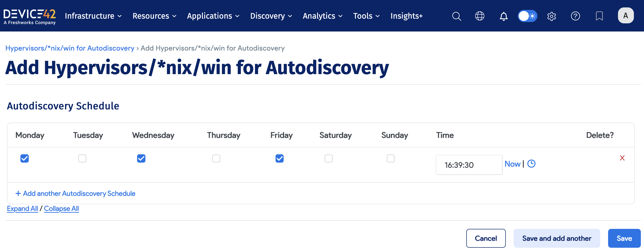
Task: Open the user avatar menu
Action: (626, 15)
